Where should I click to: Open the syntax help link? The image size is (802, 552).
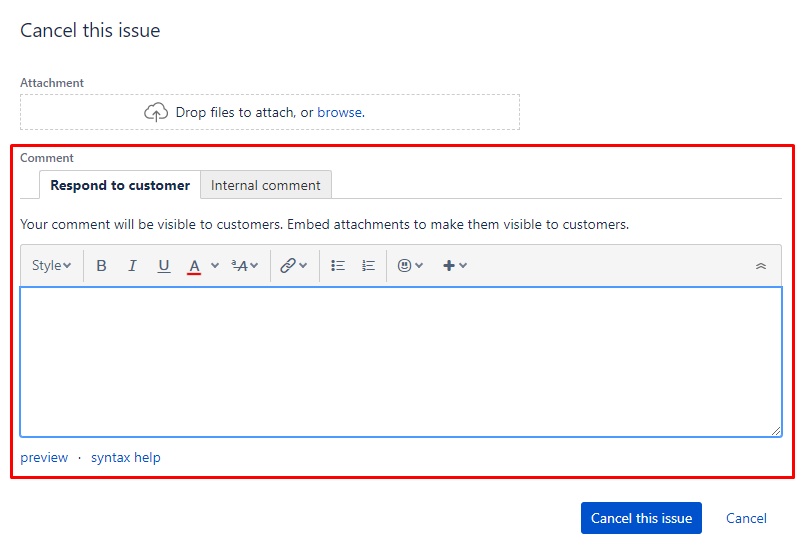click(126, 457)
